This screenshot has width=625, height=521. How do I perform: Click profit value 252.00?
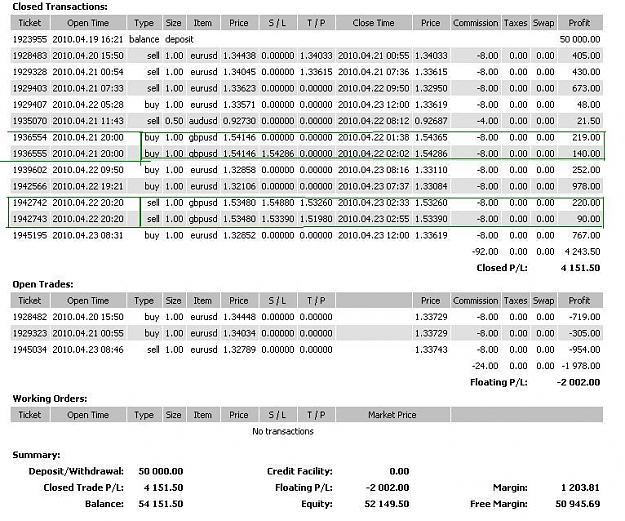(586, 170)
